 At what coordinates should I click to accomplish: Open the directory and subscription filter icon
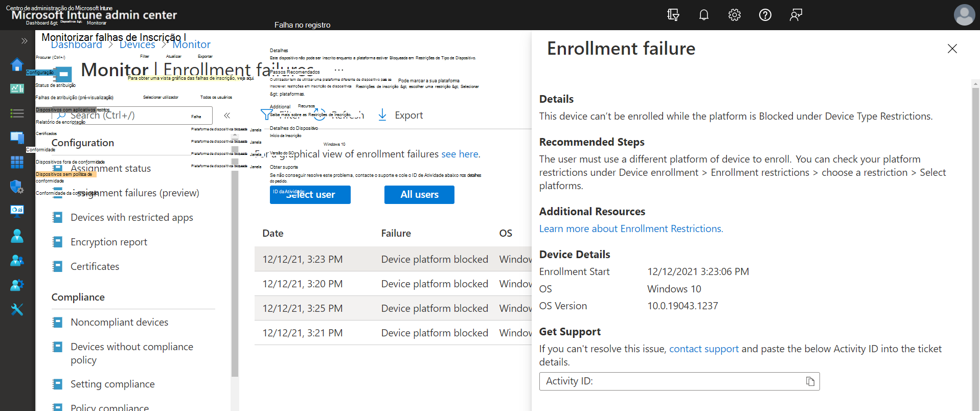click(673, 15)
